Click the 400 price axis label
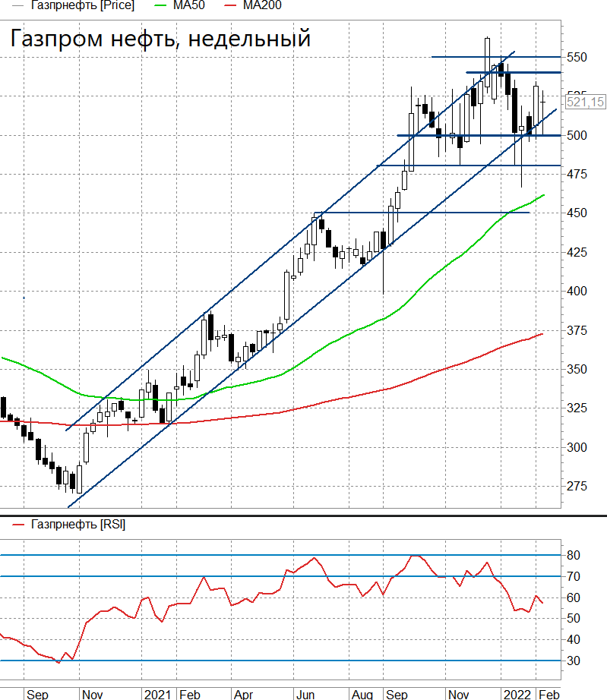 577,291
